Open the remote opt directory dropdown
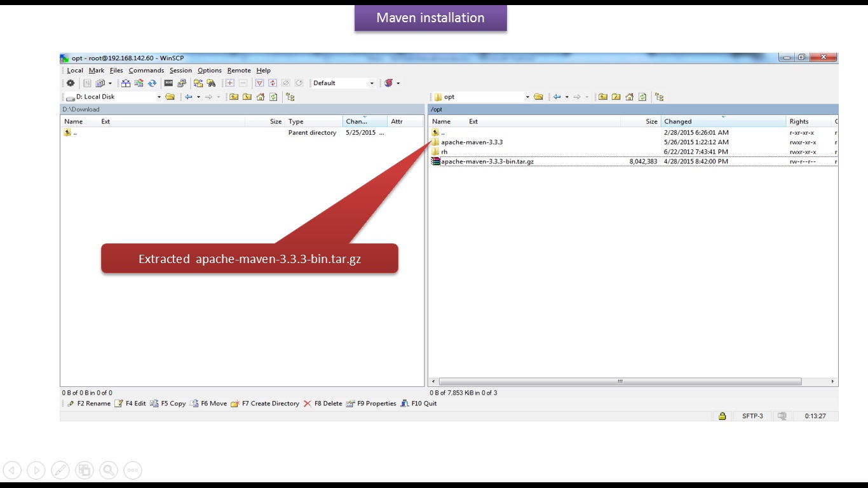 tap(527, 97)
